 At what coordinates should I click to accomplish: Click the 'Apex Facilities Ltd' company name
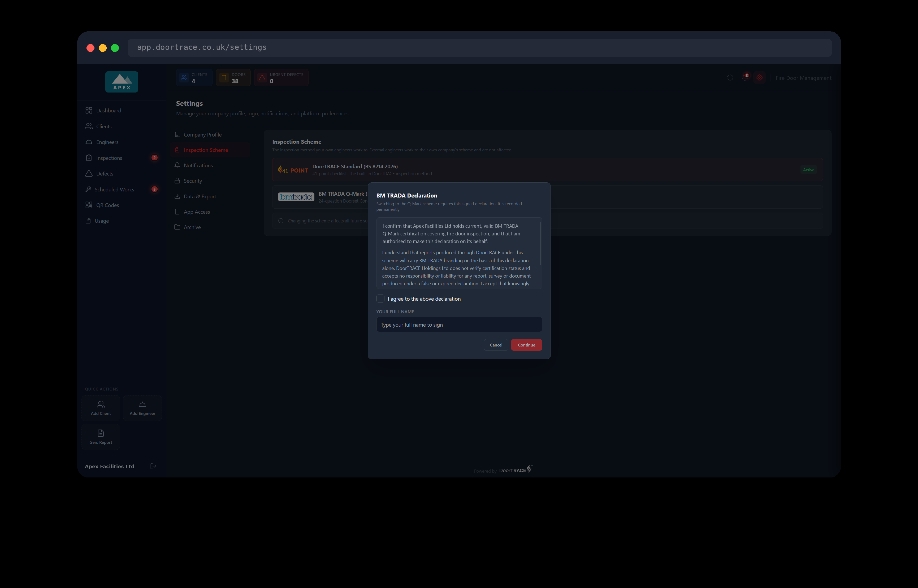110,466
